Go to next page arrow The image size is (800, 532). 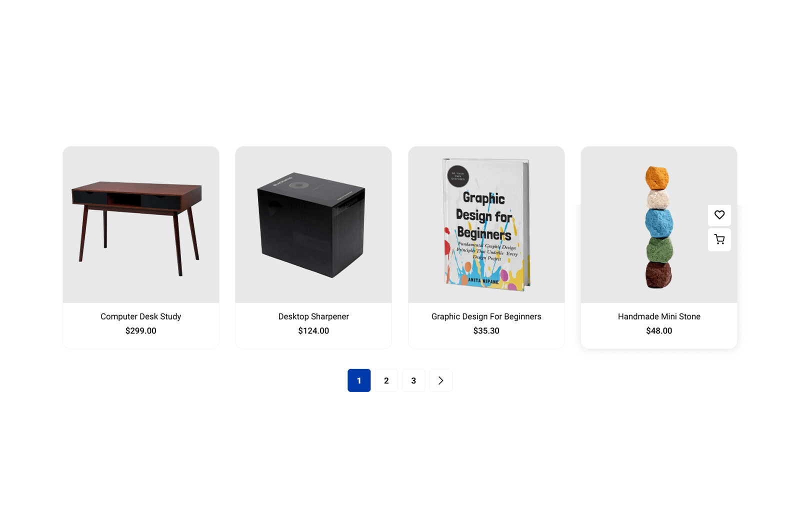440,380
